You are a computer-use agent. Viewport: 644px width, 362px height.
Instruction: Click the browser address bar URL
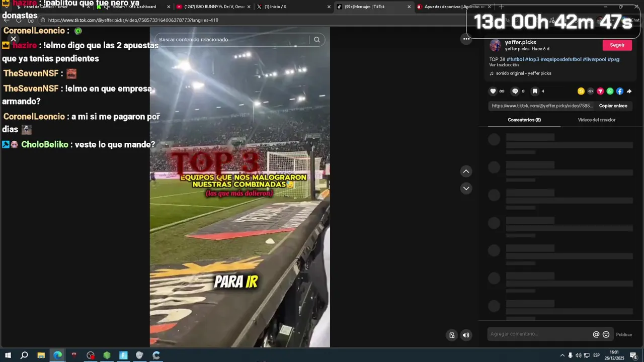[133, 20]
